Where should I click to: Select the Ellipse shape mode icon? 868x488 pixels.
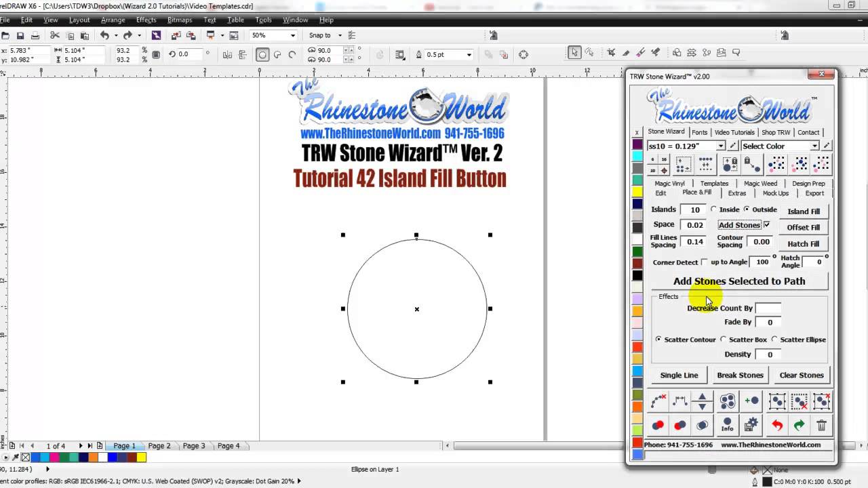262,55
